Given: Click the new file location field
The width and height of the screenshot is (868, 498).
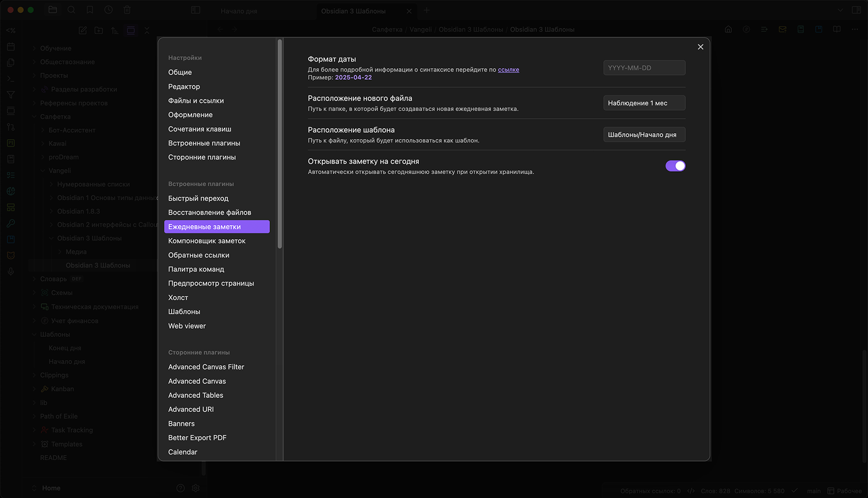Looking at the screenshot, I should (x=643, y=103).
